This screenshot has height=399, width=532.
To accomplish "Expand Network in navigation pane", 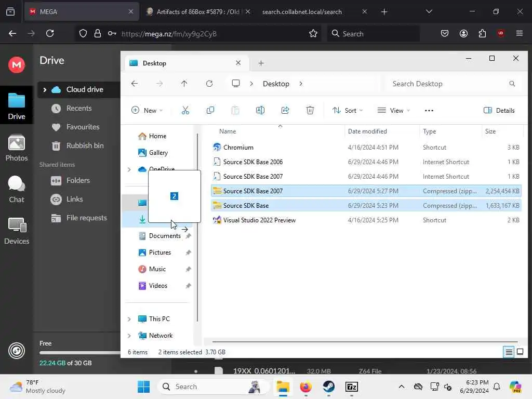I will pos(129,336).
